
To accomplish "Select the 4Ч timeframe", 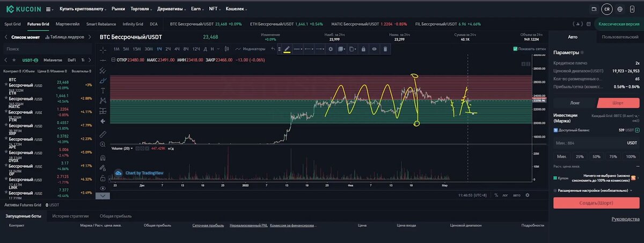I will tap(177, 49).
